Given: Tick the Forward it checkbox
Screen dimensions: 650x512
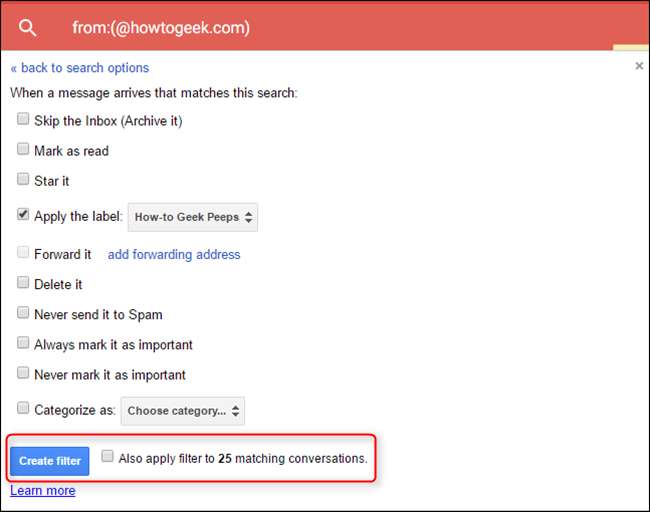Looking at the screenshot, I should coord(23,253).
